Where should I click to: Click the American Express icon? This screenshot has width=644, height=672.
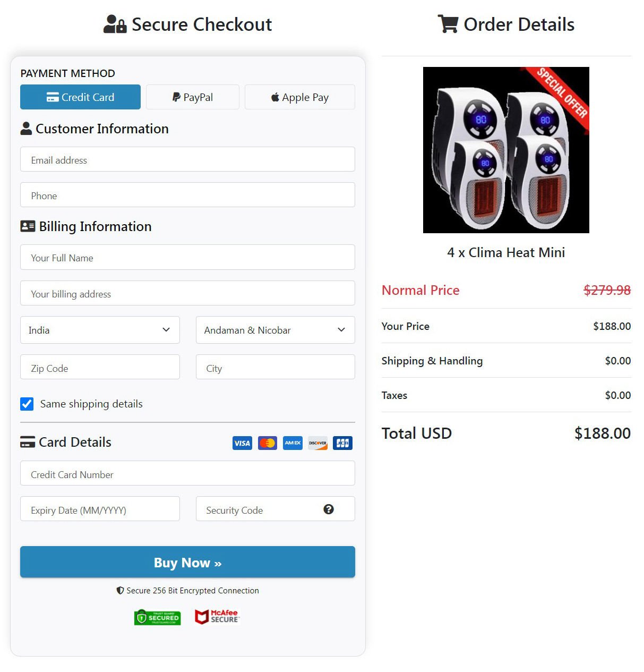tap(292, 443)
